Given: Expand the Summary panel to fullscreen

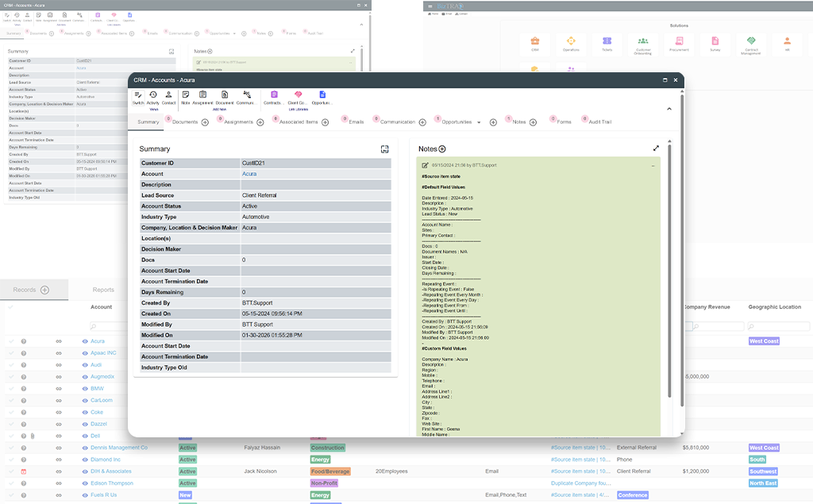Looking at the screenshot, I should 385,149.
